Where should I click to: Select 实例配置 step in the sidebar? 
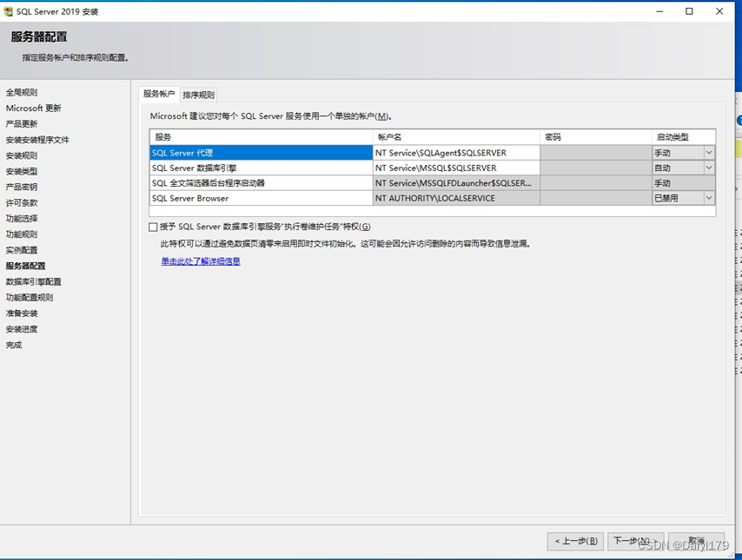click(x=22, y=250)
